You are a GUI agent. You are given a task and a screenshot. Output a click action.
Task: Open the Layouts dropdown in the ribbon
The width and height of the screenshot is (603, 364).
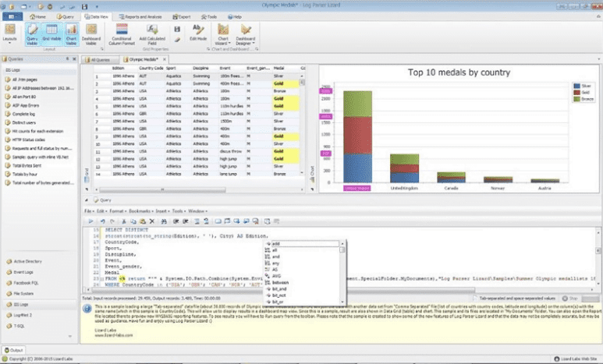tap(9, 34)
